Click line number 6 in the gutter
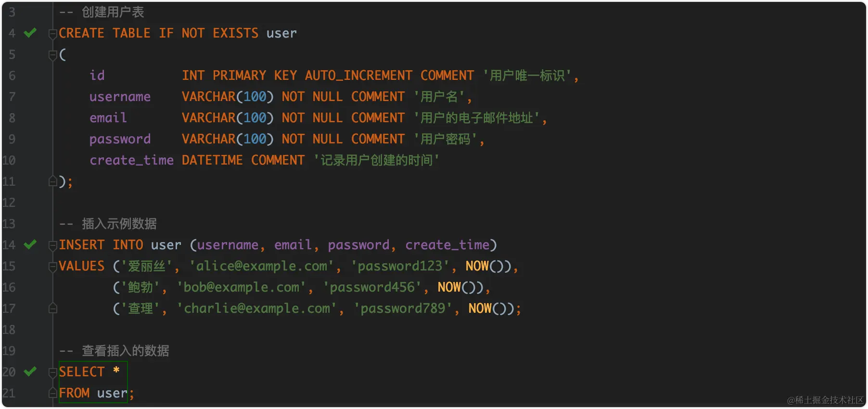Screen dimensions: 868x409 point(12,76)
